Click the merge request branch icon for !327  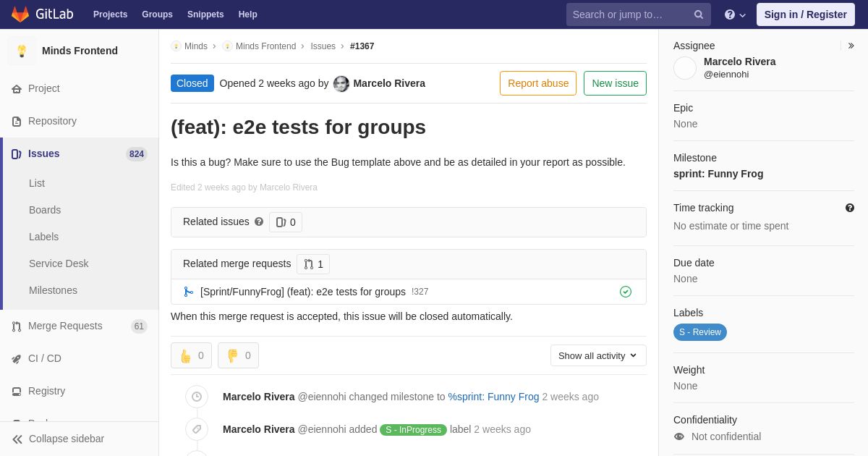click(189, 292)
